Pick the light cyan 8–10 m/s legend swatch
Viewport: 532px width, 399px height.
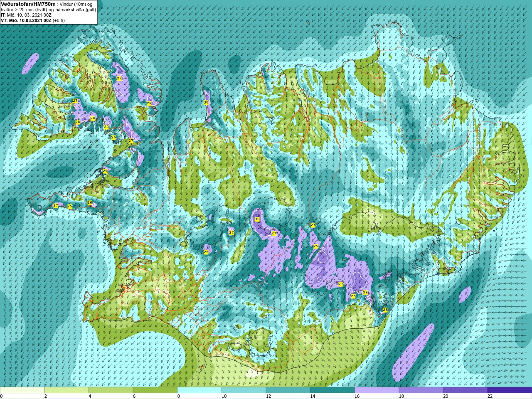coord(199,390)
